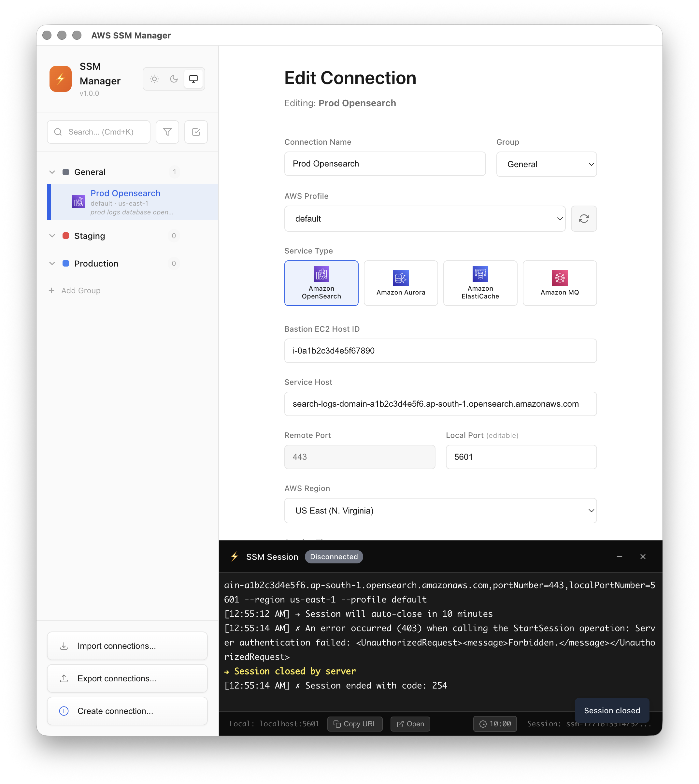This screenshot has height=784, width=699.
Task: Open the Group dropdown
Action: [546, 164]
